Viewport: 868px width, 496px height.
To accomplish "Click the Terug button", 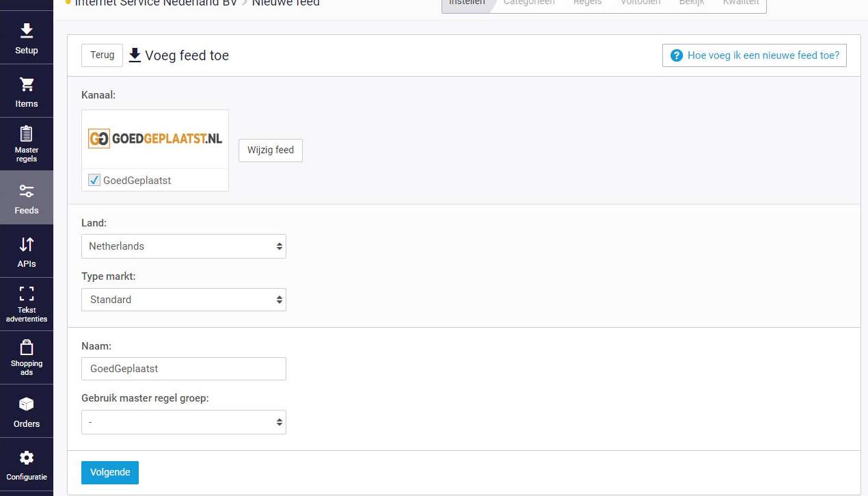I will coord(102,55).
